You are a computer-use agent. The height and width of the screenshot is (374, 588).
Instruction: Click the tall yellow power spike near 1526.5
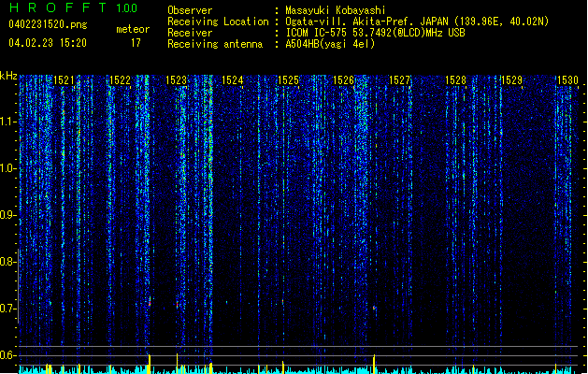click(x=374, y=364)
